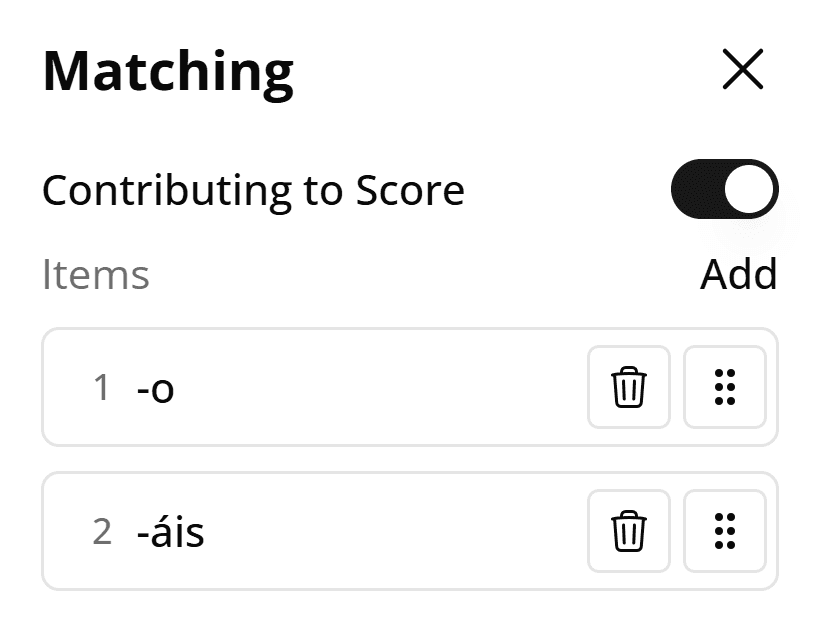Delete item 1 with the trash icon
This screenshot has height=625, width=824.
click(x=629, y=387)
